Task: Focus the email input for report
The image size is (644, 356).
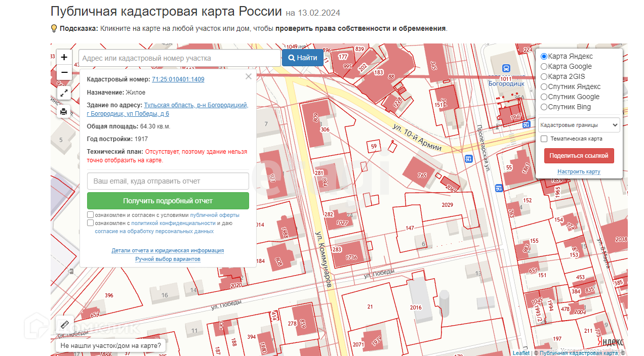Action: tap(168, 181)
